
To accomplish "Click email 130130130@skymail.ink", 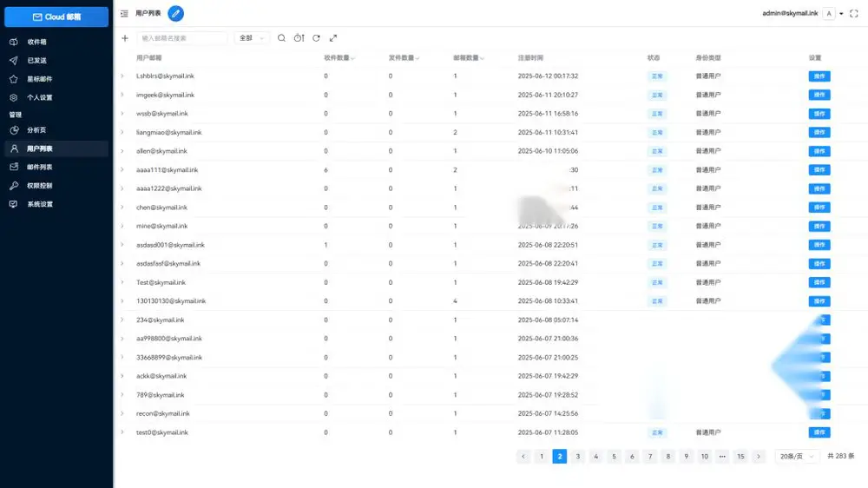I will (171, 300).
